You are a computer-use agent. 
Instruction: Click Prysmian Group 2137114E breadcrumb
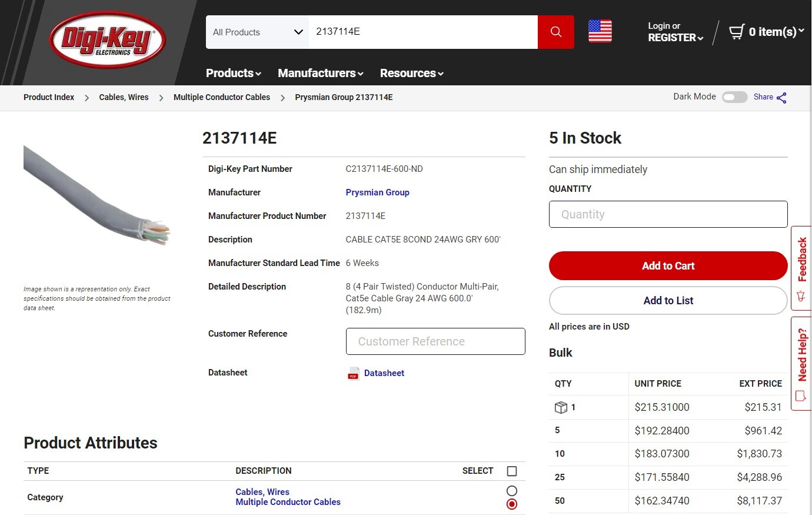tap(344, 97)
